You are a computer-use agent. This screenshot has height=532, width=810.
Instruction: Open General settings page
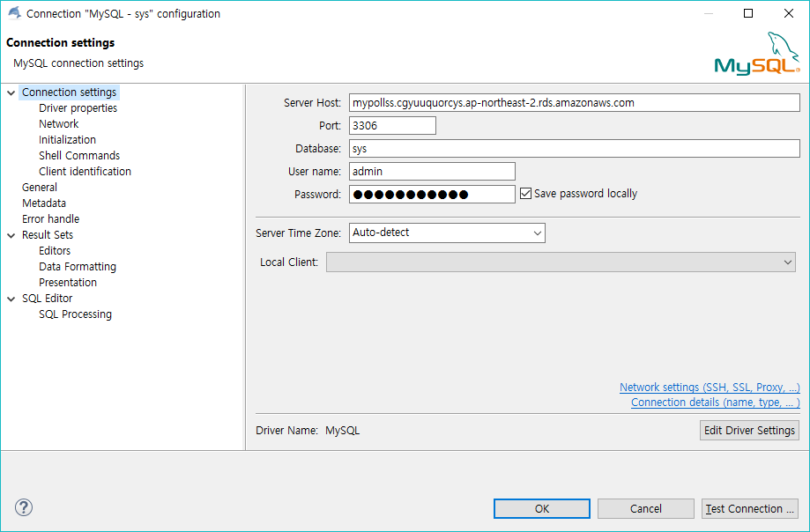point(40,188)
